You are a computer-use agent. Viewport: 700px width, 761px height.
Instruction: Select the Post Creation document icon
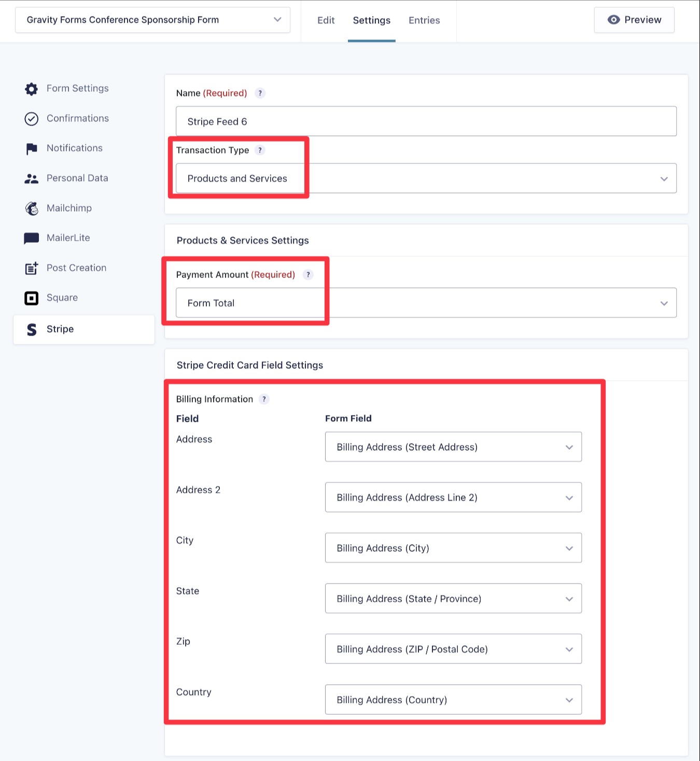tap(31, 268)
